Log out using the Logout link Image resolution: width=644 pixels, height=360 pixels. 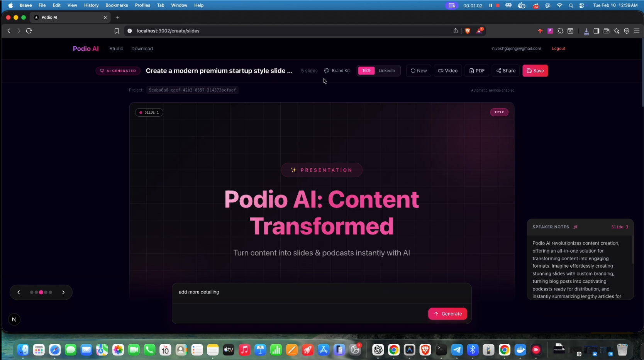point(558,49)
